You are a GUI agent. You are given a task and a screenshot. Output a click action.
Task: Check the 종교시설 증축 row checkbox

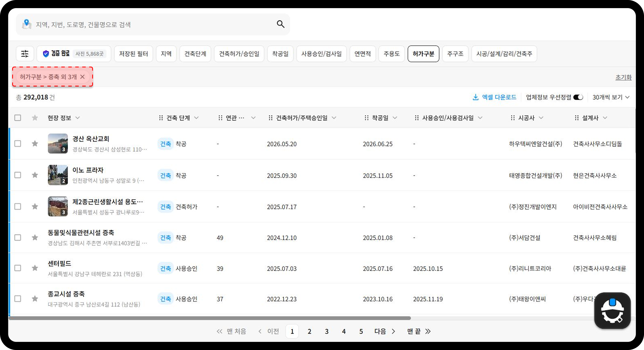[17, 298]
